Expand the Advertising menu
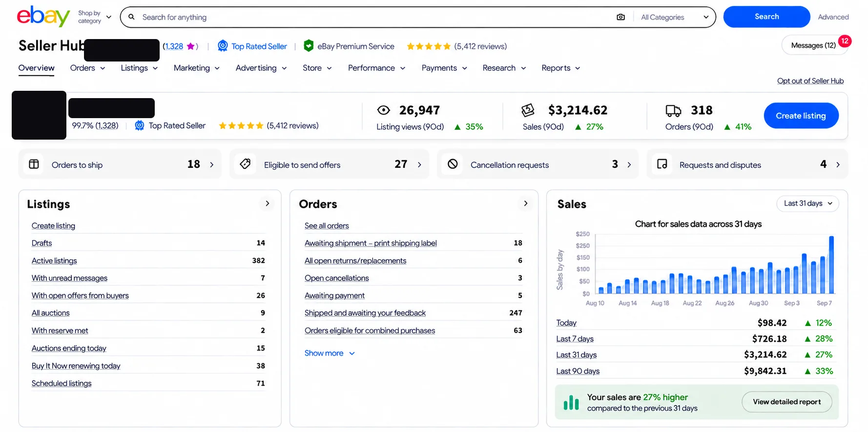 coord(261,68)
